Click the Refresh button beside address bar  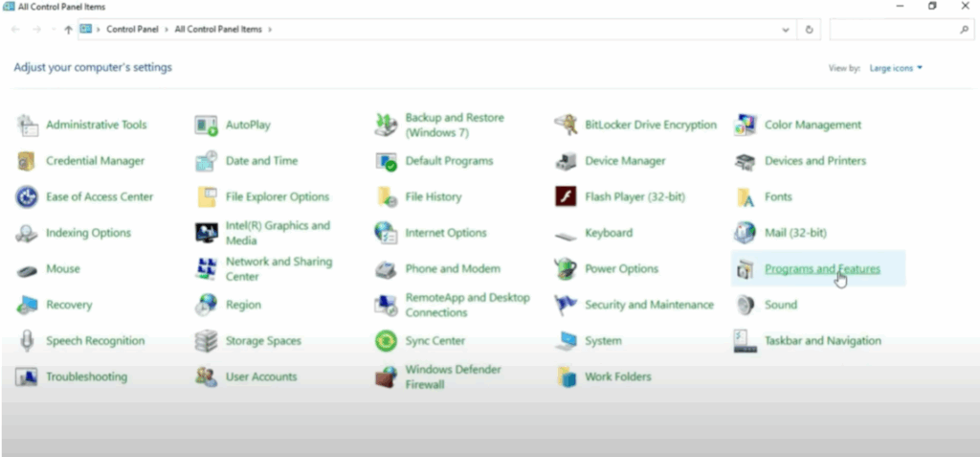point(810,30)
